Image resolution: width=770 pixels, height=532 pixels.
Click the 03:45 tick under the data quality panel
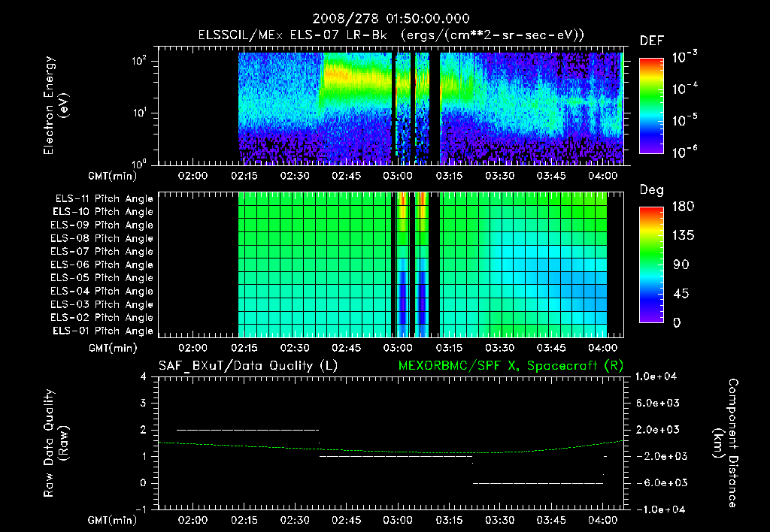[551, 520]
